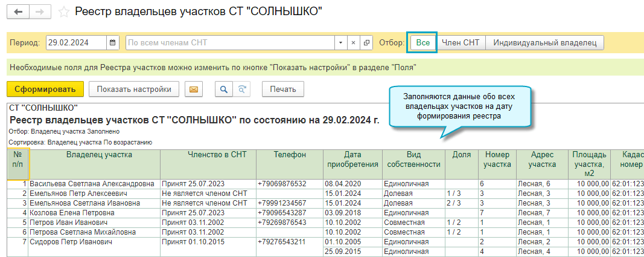
Task: Click the "Вид собственности" column header
Action: 413,164
